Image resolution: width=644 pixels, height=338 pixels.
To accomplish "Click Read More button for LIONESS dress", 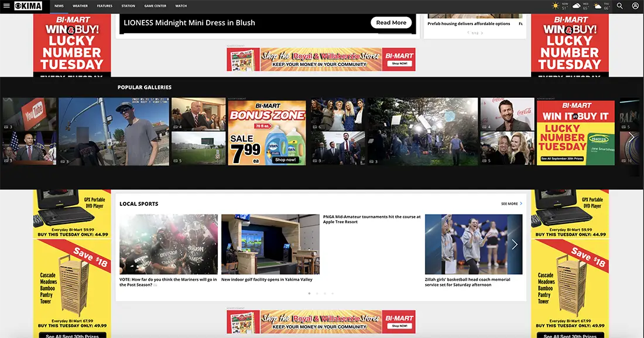I will click(391, 23).
